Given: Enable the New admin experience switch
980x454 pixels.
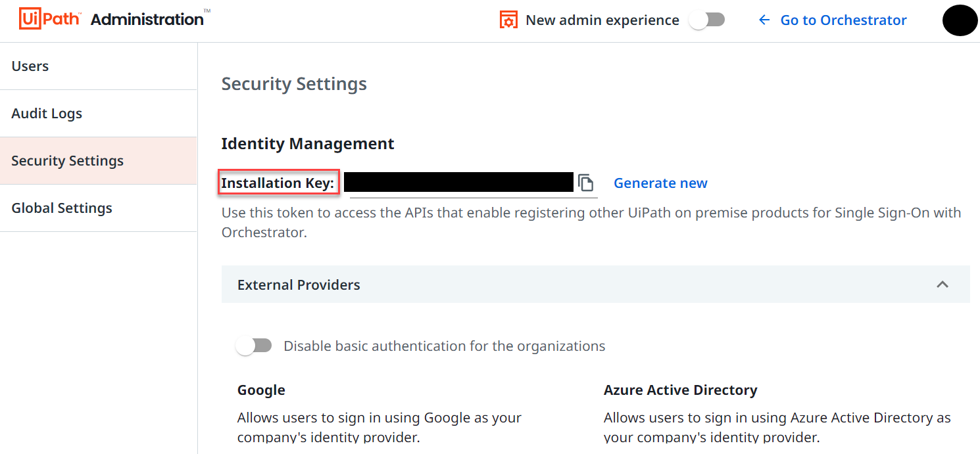Looking at the screenshot, I should 706,20.
